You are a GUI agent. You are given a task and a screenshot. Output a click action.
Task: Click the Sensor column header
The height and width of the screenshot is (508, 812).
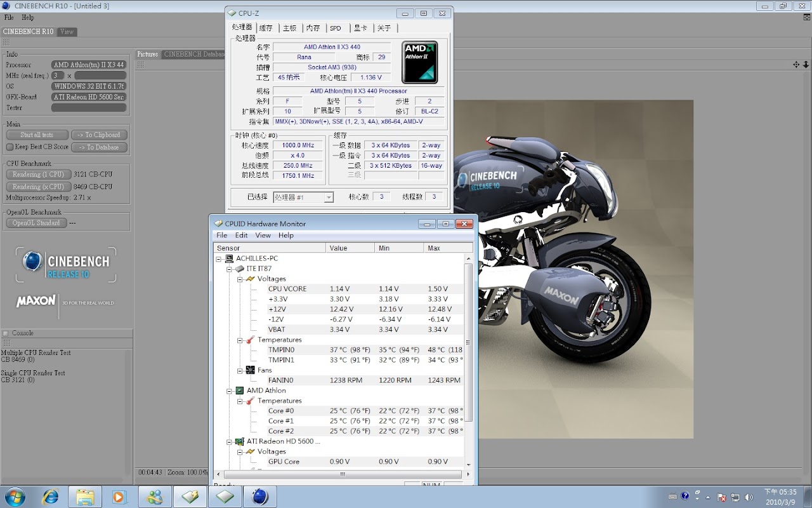tap(270, 248)
